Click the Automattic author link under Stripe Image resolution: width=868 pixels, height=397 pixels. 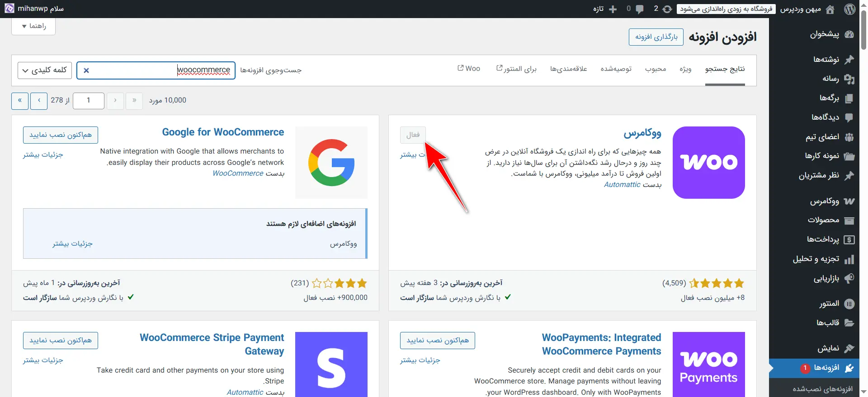245,392
